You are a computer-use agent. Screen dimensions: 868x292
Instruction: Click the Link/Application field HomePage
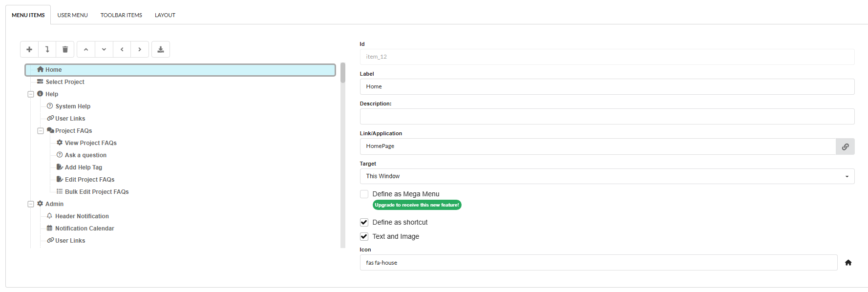[x=598, y=146]
